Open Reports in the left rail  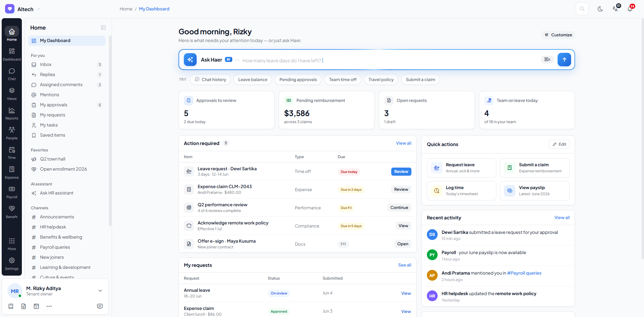click(x=12, y=113)
